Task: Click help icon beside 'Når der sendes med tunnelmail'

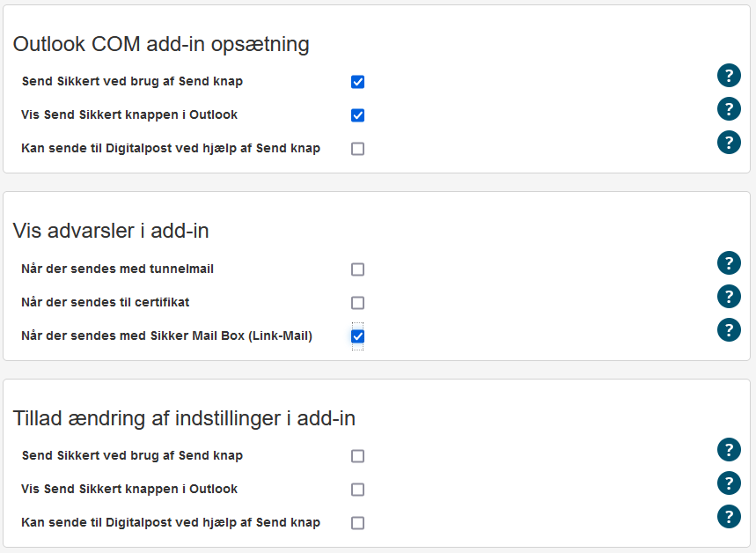Action: coord(729,262)
